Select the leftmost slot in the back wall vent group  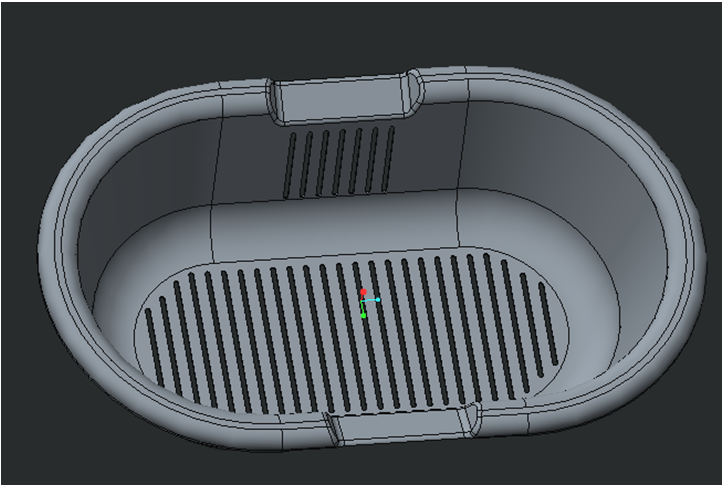pos(290,165)
